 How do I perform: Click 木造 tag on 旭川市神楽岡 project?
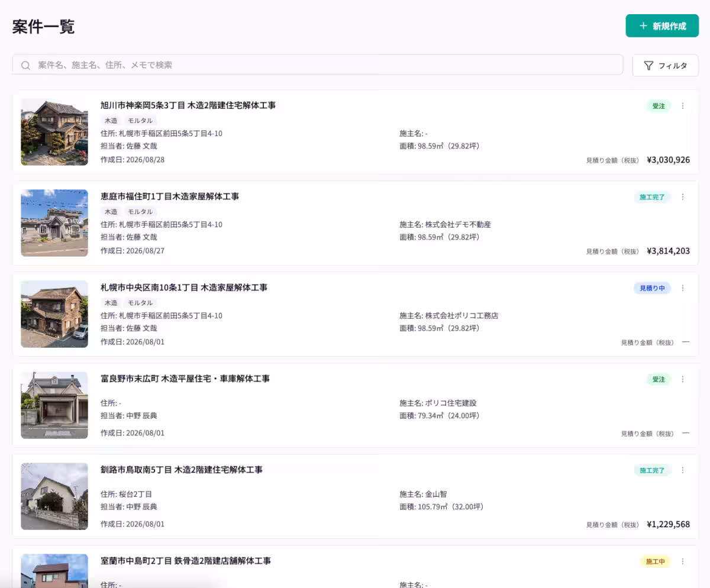[111, 121]
